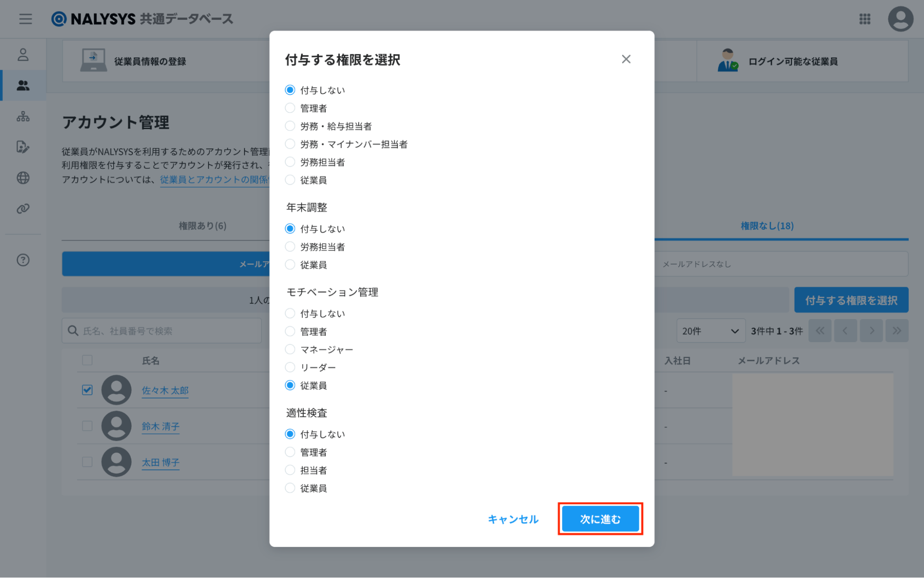
Task: Open the help question mark icon
Action: tap(23, 260)
